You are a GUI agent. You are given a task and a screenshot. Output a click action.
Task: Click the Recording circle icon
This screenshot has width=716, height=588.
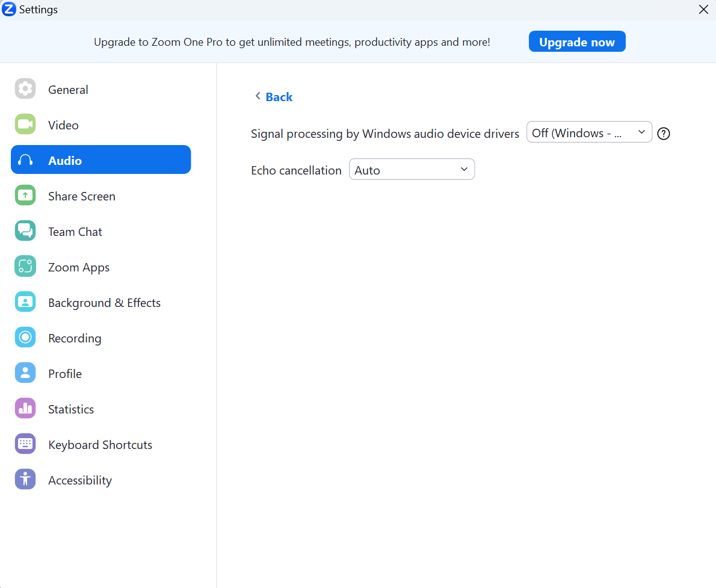[x=25, y=337]
